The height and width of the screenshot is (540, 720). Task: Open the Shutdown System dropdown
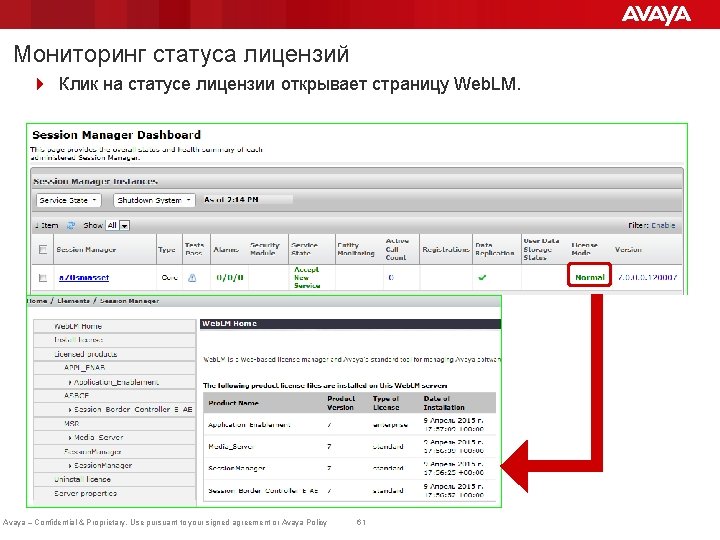154,200
